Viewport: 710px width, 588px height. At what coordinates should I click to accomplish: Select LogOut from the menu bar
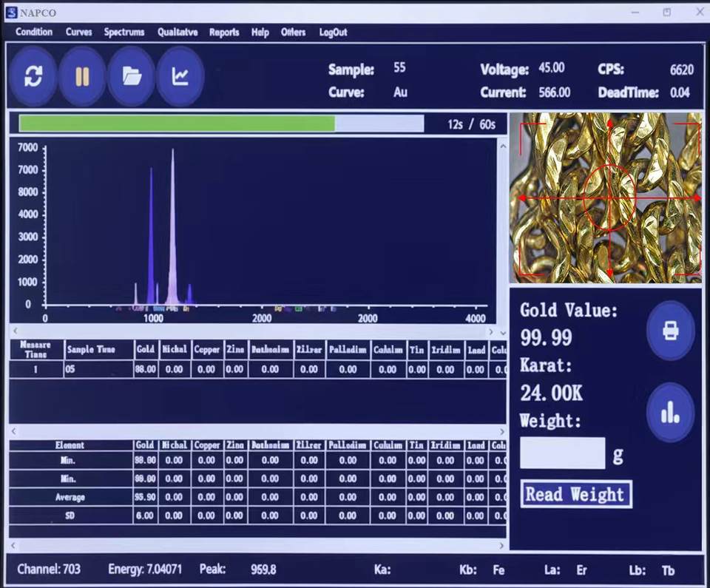coord(333,33)
